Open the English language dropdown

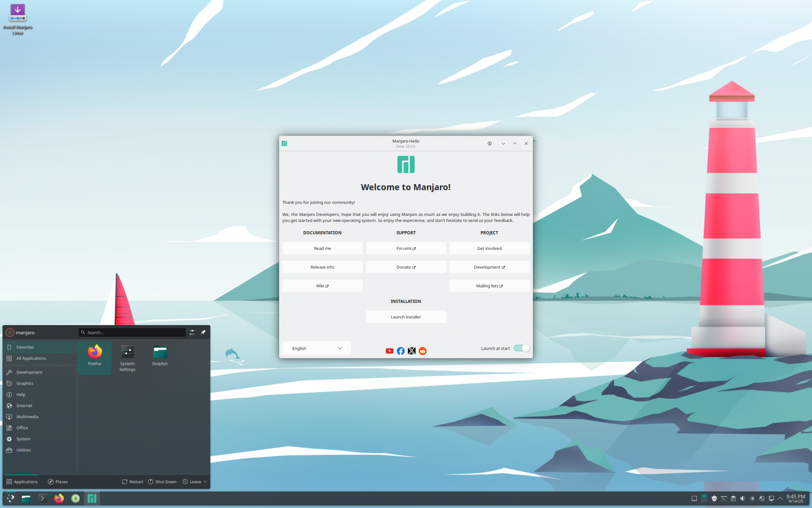tap(317, 348)
